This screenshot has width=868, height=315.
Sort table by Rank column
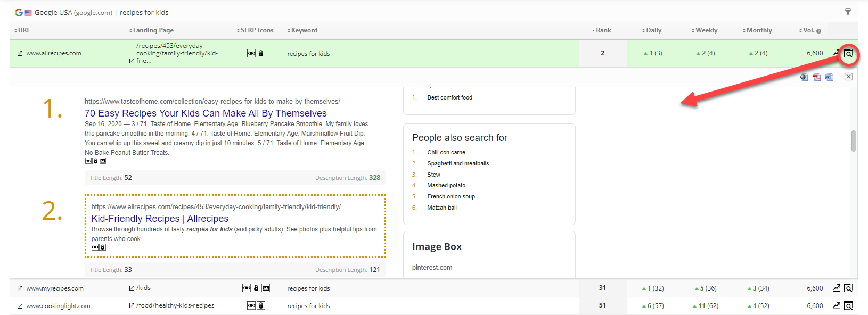[x=603, y=30]
